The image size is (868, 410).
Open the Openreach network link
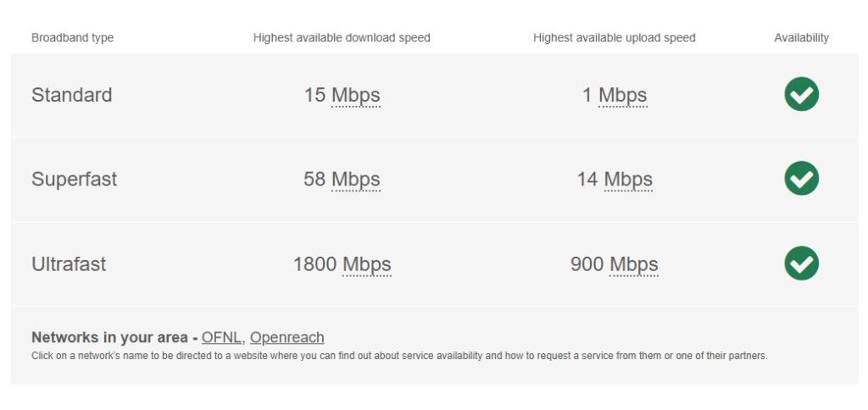tap(287, 337)
